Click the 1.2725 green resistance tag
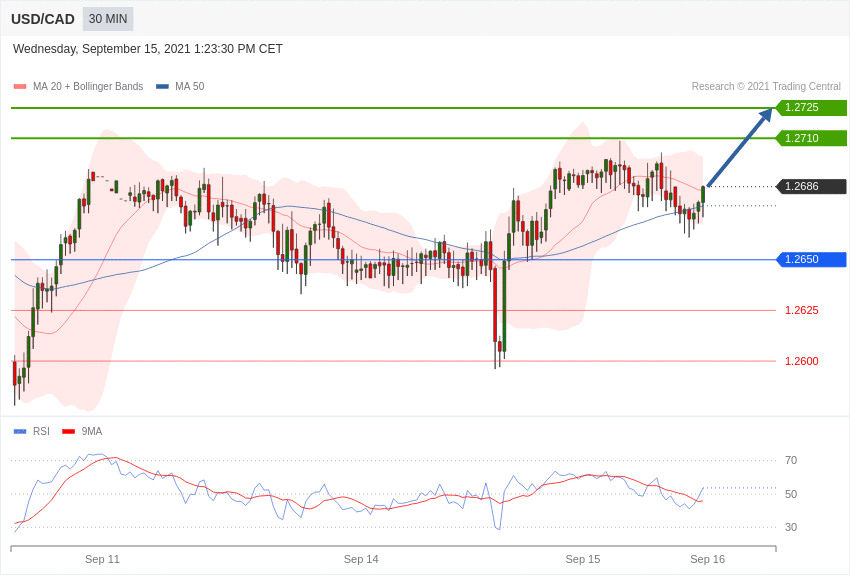Viewport: 850px width, 576px height. (x=811, y=107)
